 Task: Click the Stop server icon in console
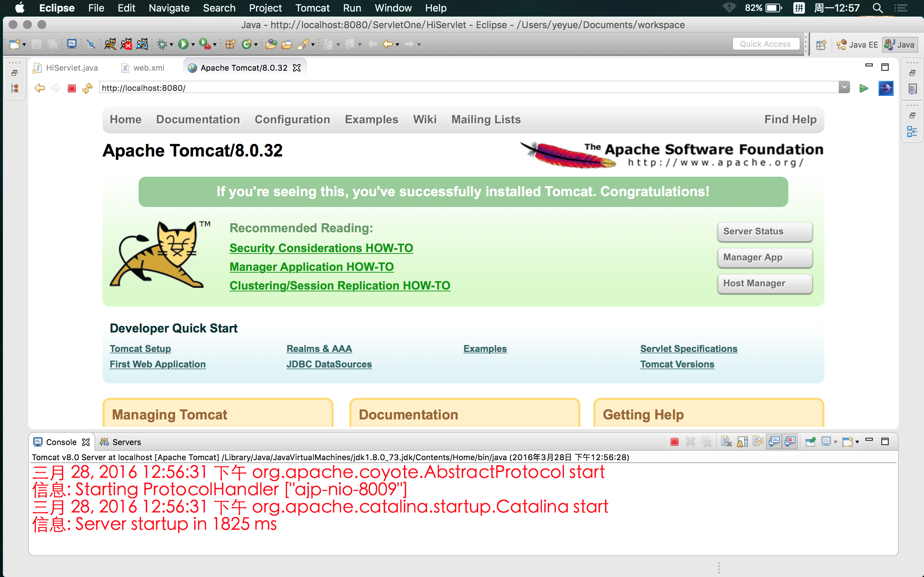coord(676,441)
